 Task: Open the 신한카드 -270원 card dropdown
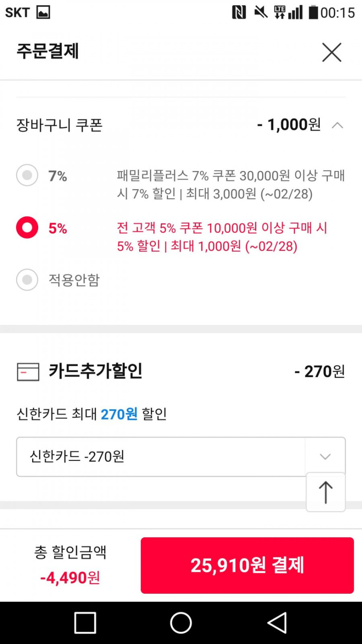coord(160,457)
